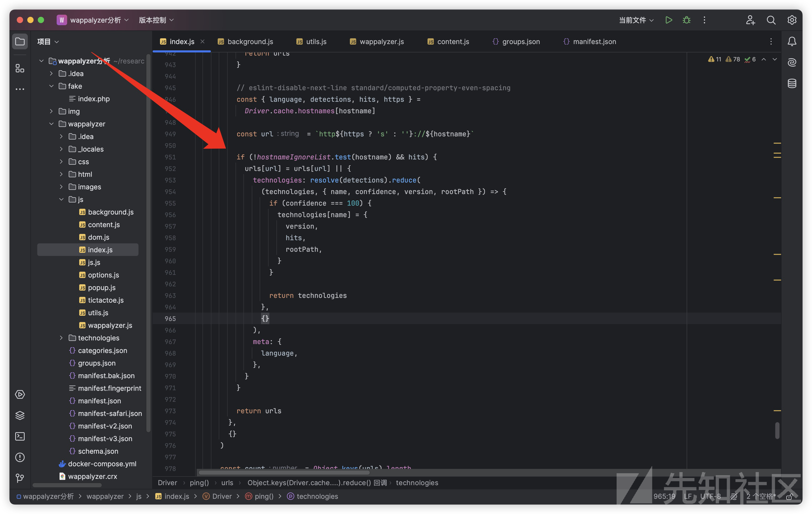
Task: Click ping() in the bottom navigation bar
Action: click(x=259, y=496)
